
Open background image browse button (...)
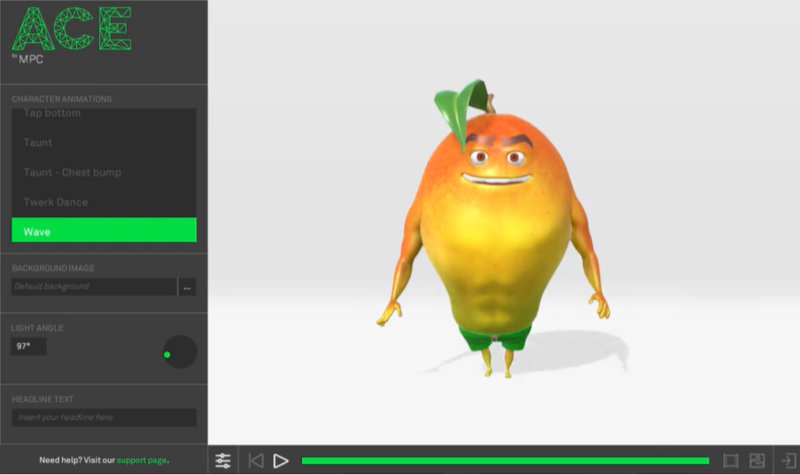point(187,287)
